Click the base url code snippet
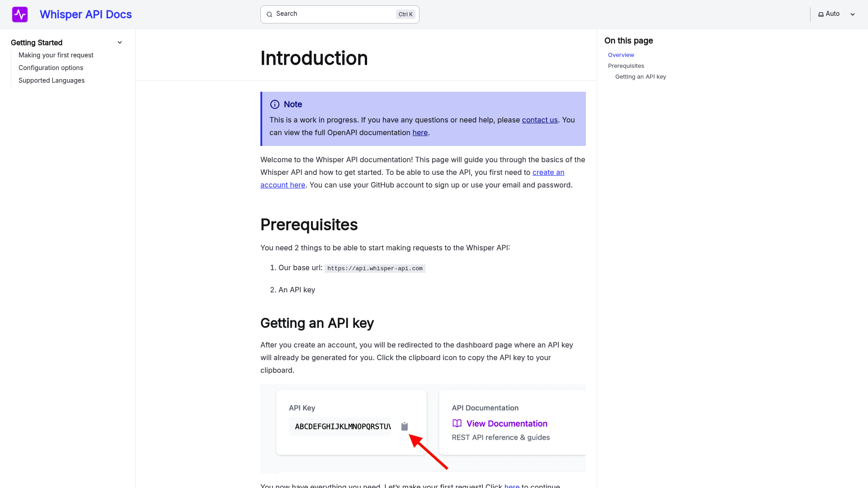The height and width of the screenshot is (488, 868). pos(374,268)
